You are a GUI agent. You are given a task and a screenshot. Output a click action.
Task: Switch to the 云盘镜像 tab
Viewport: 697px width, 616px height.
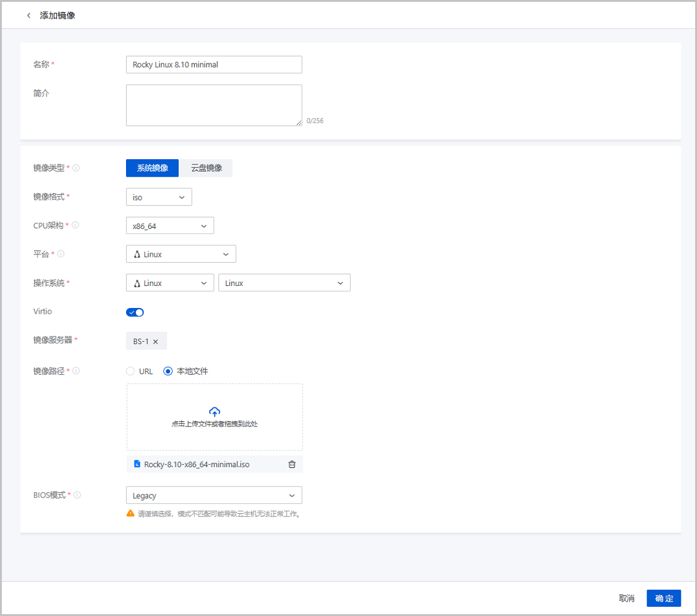[206, 168]
